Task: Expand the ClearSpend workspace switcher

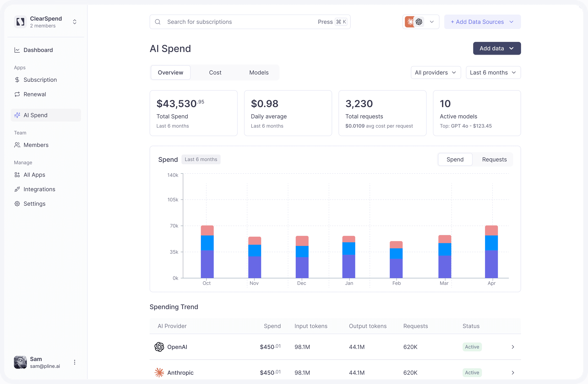Action: tap(75, 22)
